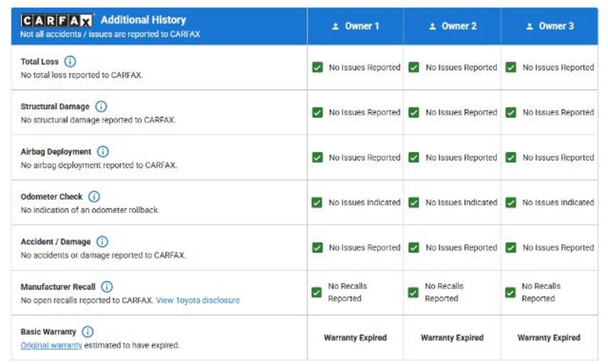Click Odometer Check checkmark for Owner 1
Viewport: 608px width, 364px height.
click(x=317, y=202)
